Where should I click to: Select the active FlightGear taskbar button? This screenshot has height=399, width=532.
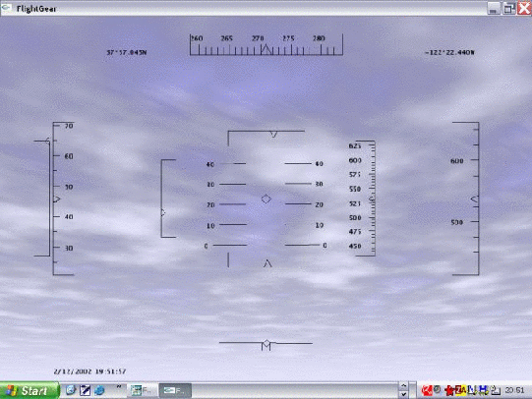point(175,391)
